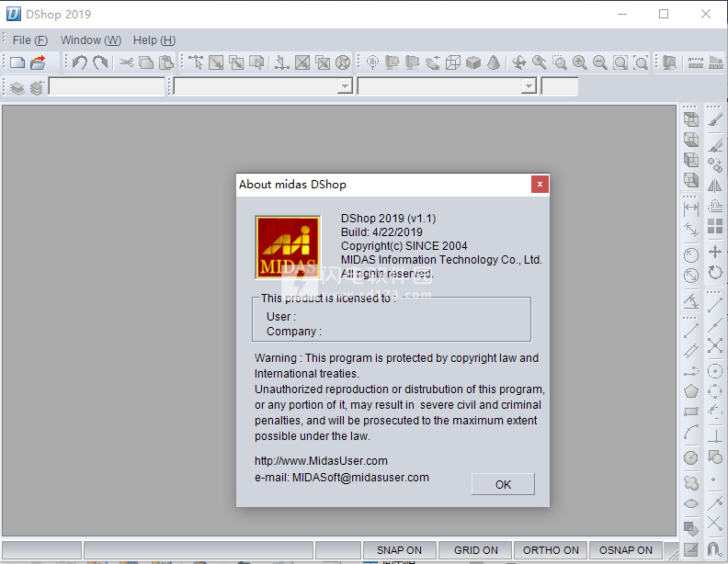Open the File (F) menu

30,40
